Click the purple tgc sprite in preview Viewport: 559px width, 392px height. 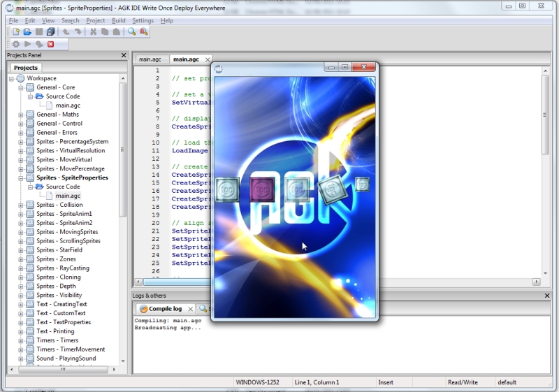click(x=263, y=189)
